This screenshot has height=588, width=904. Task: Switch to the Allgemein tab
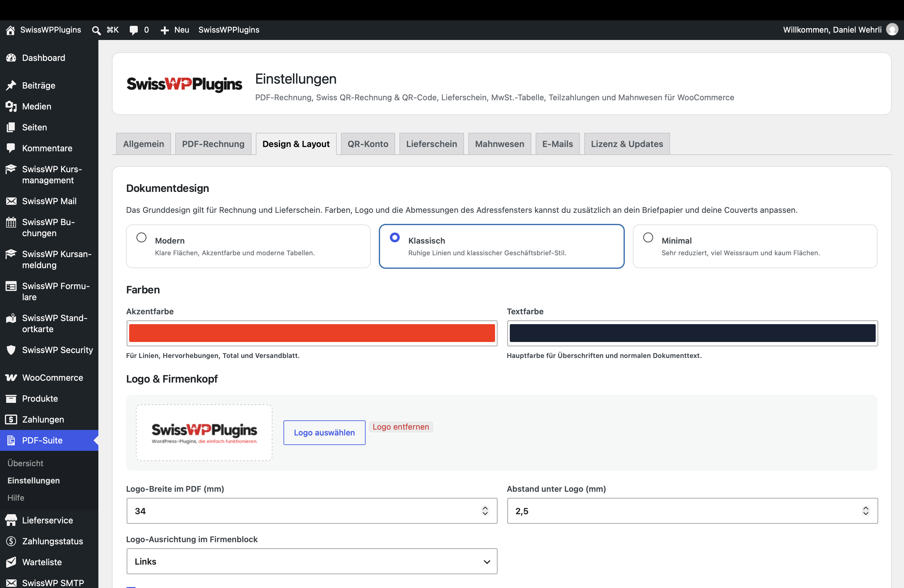[144, 144]
